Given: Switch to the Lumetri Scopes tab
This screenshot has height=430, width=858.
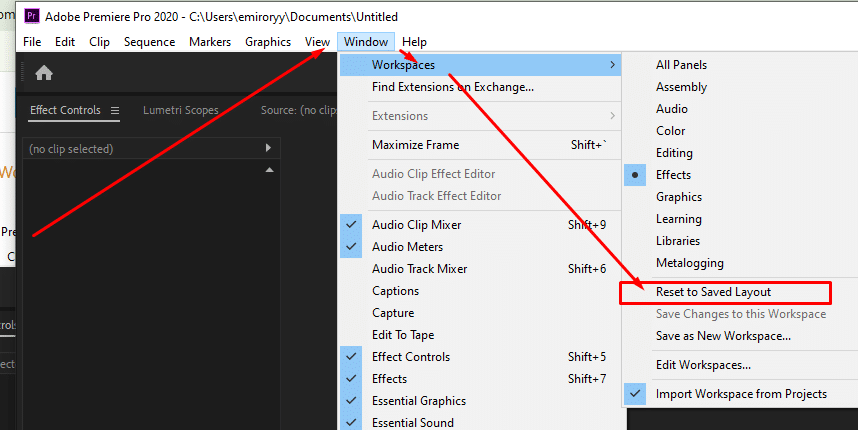Looking at the screenshot, I should click(x=180, y=111).
